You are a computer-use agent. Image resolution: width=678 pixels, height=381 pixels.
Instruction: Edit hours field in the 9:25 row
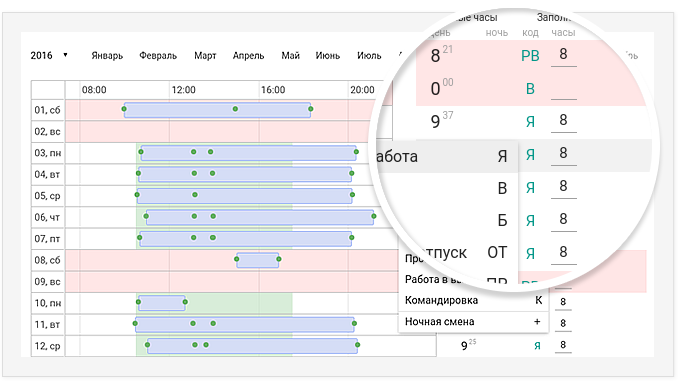(563, 345)
